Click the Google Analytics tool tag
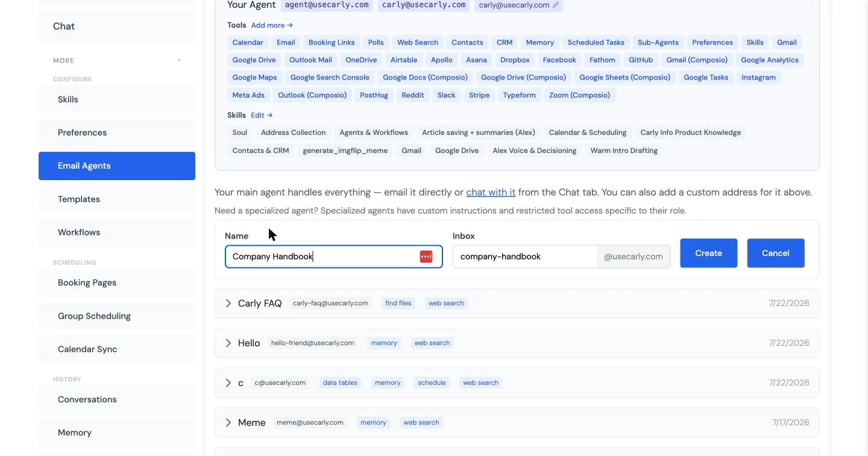 [x=770, y=60]
